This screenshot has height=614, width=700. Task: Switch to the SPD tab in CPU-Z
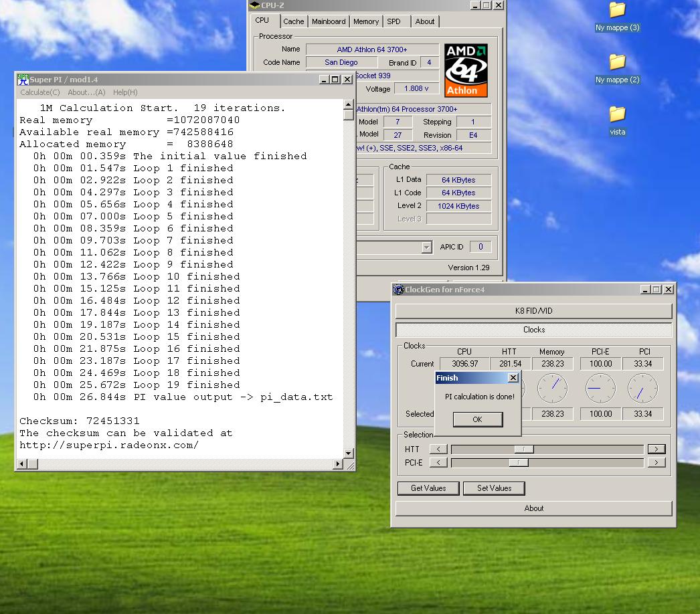(393, 21)
